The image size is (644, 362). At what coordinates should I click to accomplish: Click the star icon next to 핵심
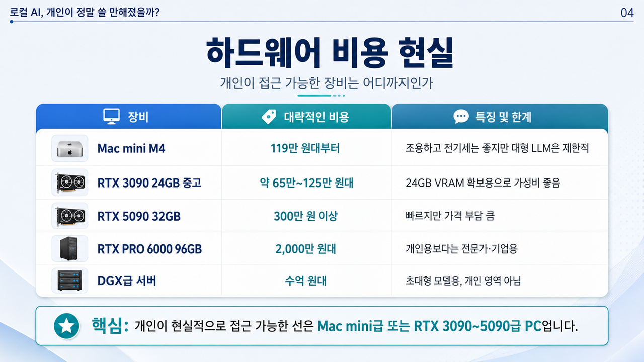(66, 325)
